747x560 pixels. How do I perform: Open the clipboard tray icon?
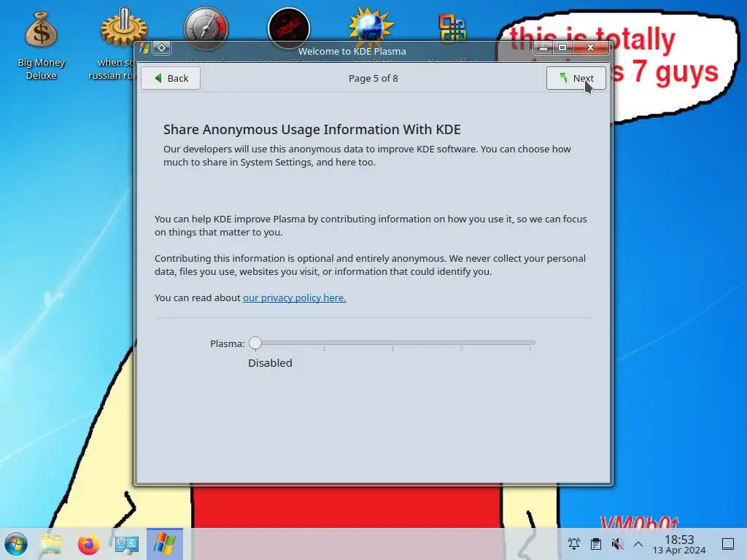coord(595,544)
